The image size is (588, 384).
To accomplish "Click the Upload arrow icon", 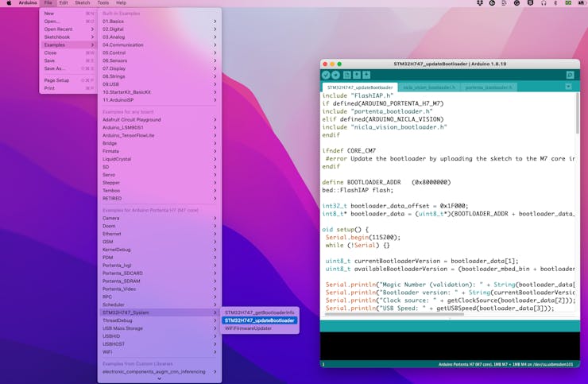I will coord(336,75).
